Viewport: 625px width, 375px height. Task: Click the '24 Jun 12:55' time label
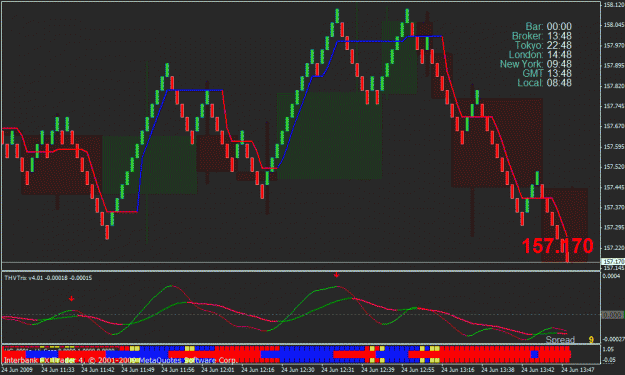[418, 370]
